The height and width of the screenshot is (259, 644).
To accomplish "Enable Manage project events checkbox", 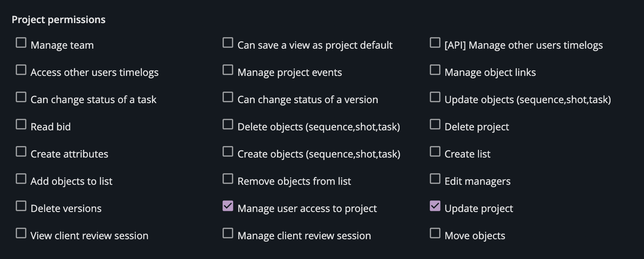I will [x=228, y=70].
